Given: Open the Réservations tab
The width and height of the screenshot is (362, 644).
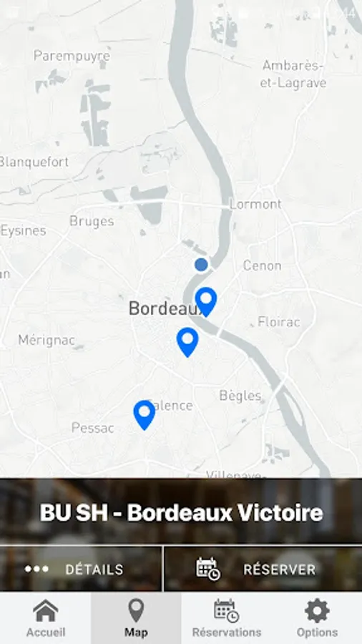Looking at the screenshot, I should (227, 618).
